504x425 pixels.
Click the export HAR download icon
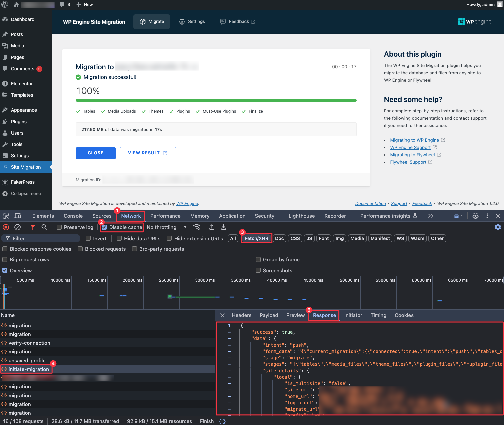pos(224,227)
